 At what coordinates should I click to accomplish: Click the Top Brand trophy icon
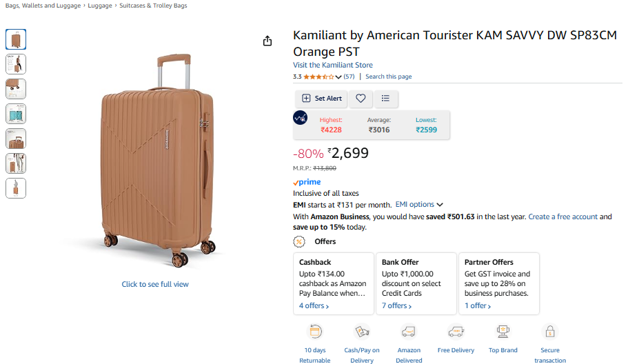click(x=503, y=332)
